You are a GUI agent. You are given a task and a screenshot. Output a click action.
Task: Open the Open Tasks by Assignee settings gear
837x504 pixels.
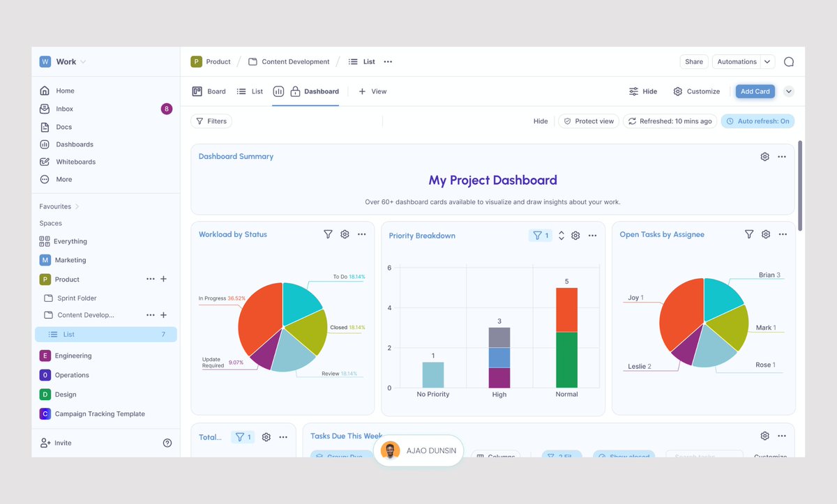(766, 234)
